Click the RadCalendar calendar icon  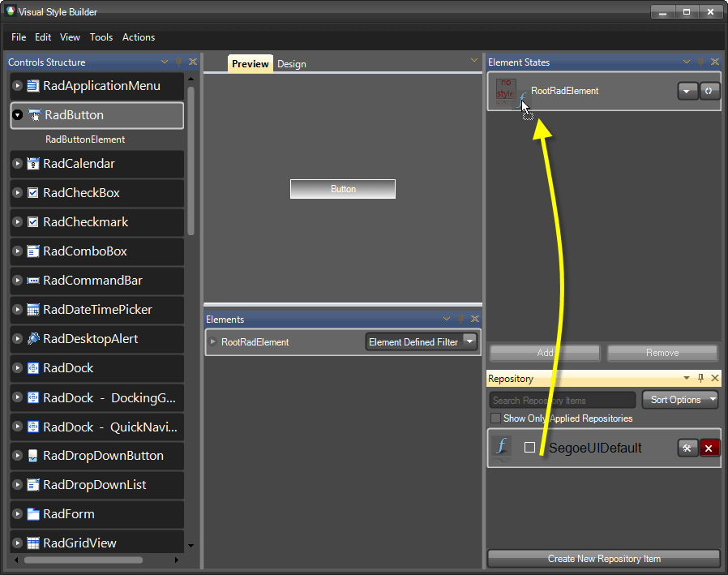click(x=33, y=164)
